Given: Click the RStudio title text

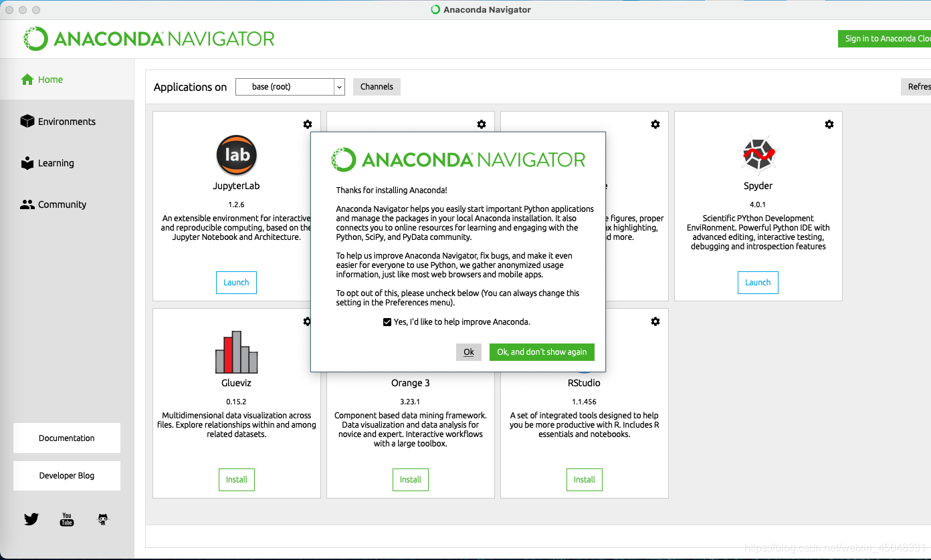Looking at the screenshot, I should 585,383.
